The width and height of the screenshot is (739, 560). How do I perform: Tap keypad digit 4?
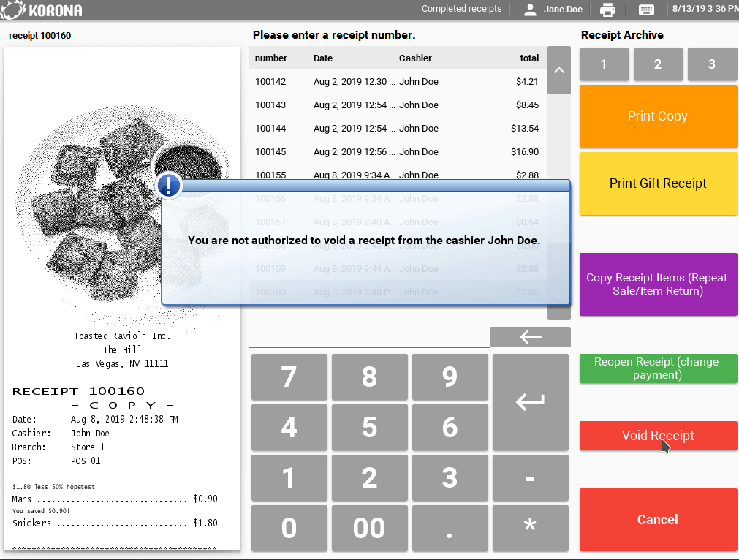(x=289, y=427)
